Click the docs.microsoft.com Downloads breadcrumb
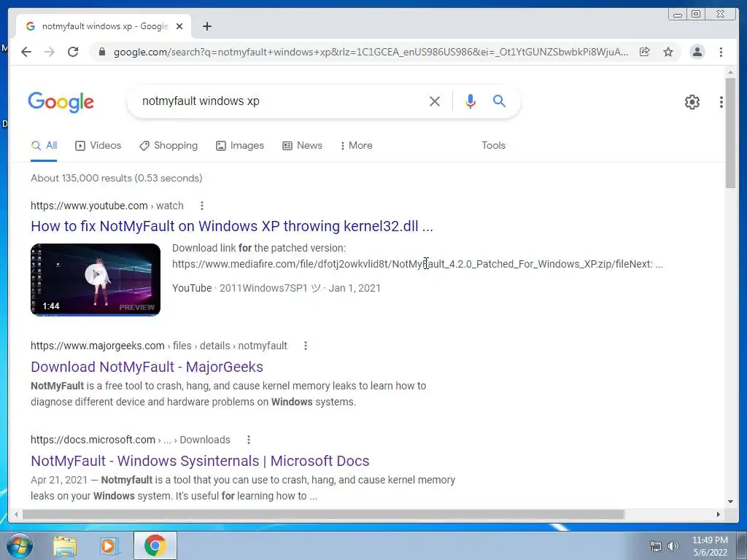747x560 pixels. (130, 440)
